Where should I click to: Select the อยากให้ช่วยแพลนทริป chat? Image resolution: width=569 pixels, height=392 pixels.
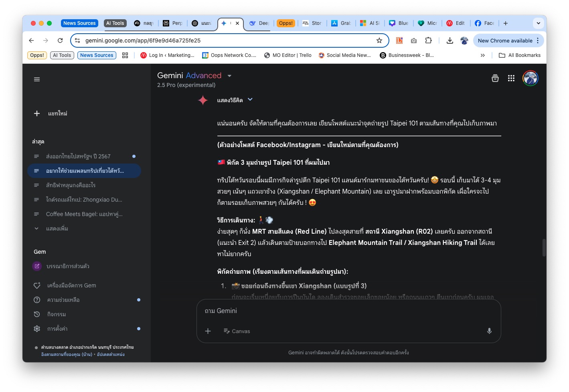pos(85,171)
